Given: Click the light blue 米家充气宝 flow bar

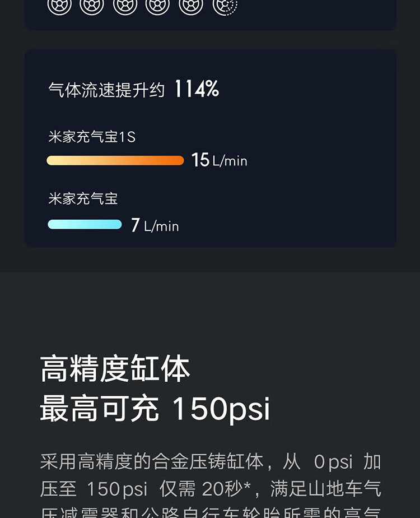Looking at the screenshot, I should click(x=85, y=225).
